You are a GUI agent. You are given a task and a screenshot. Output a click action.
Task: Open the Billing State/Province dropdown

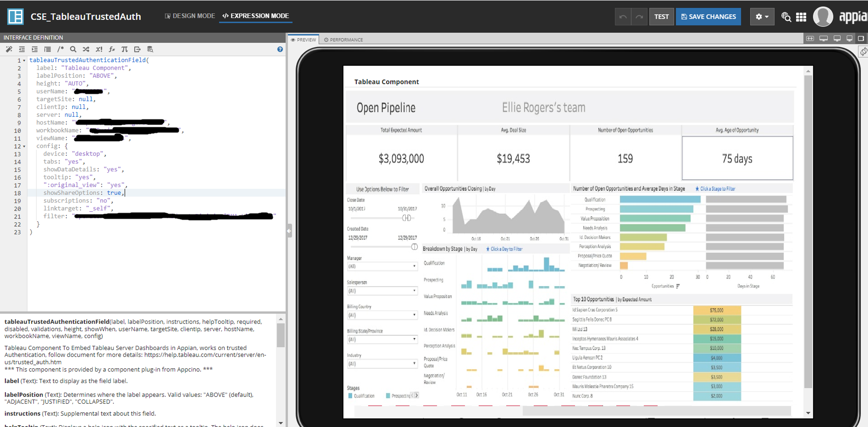click(382, 339)
